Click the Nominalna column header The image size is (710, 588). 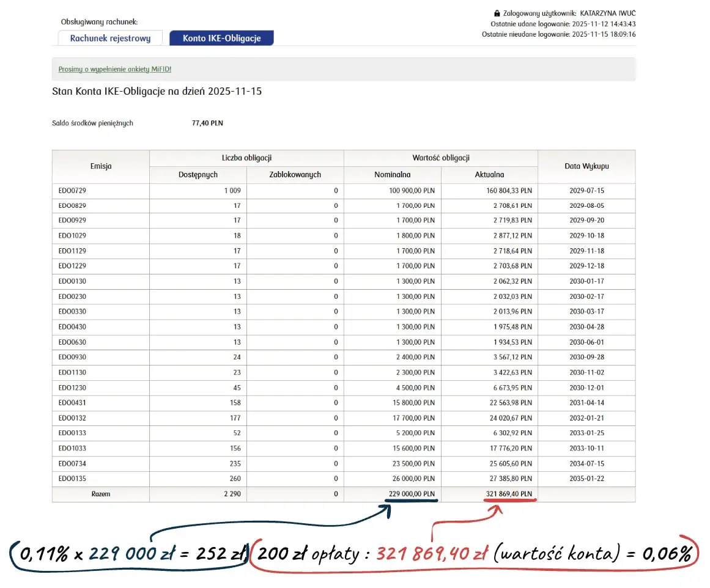click(x=392, y=175)
